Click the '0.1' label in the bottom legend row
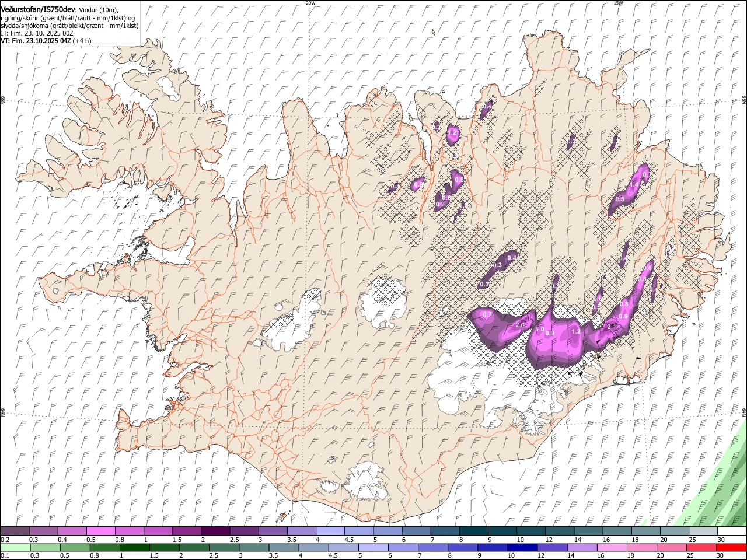The image size is (747, 560). 5,555
